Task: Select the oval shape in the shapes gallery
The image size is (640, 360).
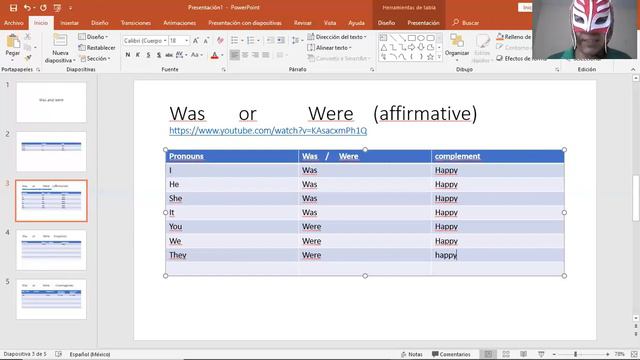Action: tap(421, 38)
